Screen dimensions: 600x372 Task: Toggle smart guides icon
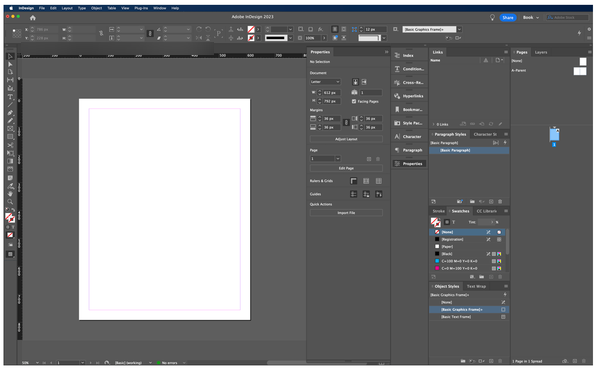378,194
